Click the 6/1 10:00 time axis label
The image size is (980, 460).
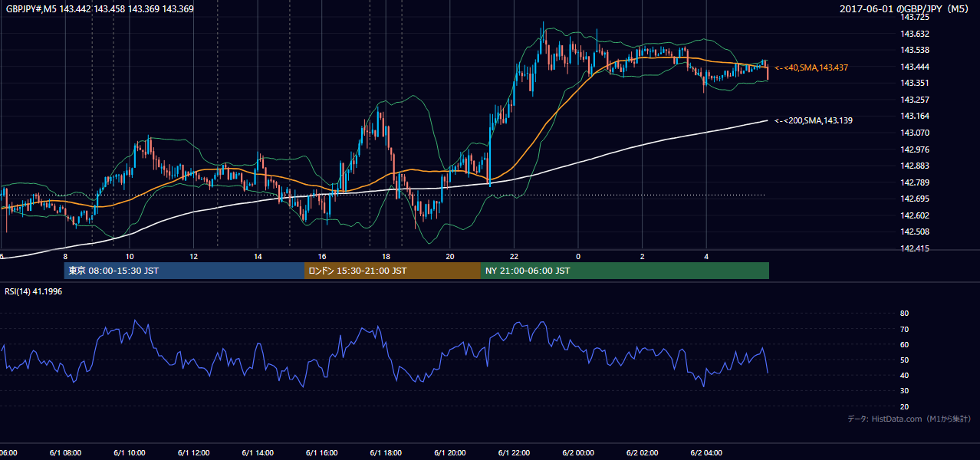pos(129,452)
